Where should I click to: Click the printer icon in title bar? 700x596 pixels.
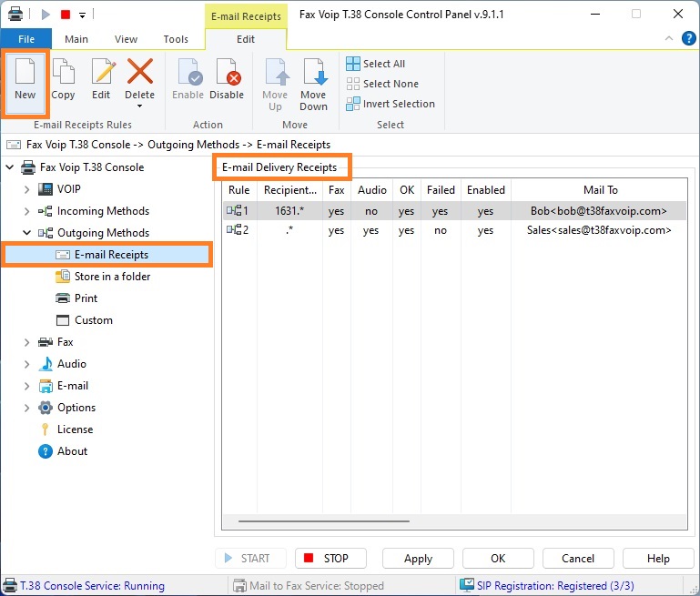point(15,14)
